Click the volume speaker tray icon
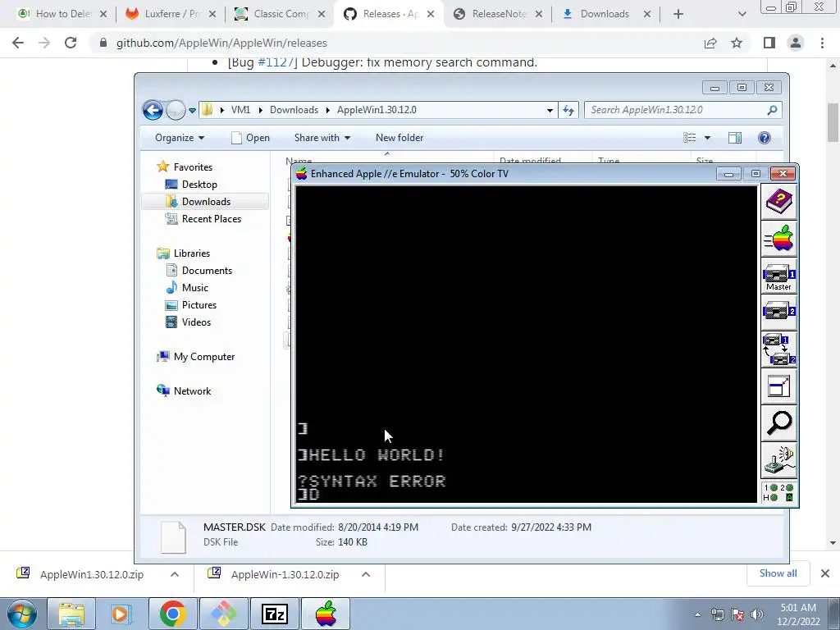 757,614
